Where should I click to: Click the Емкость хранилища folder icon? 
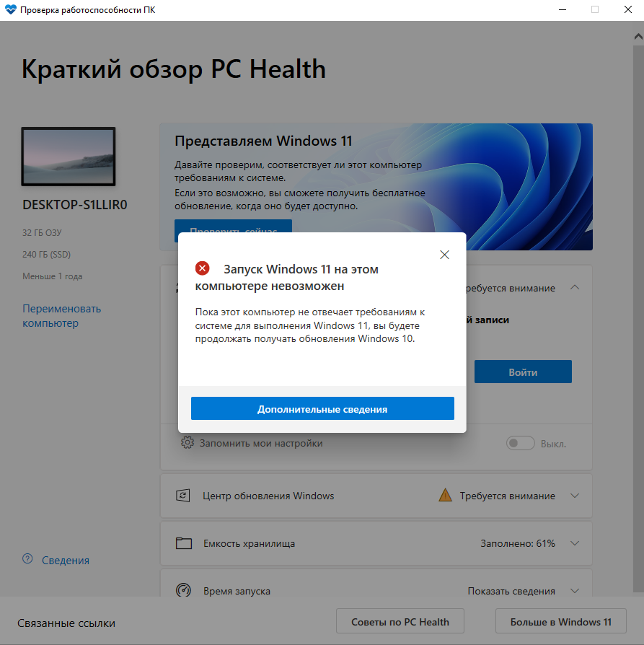[184, 543]
